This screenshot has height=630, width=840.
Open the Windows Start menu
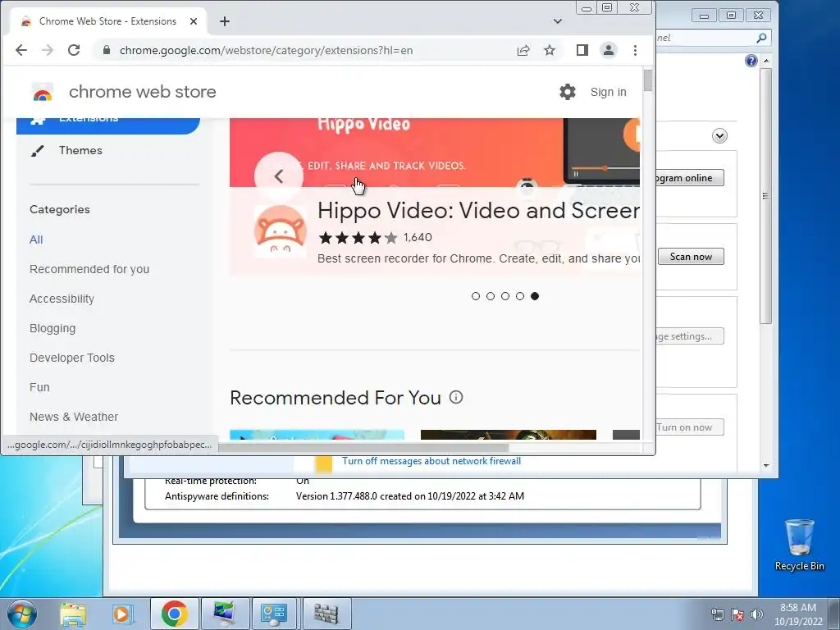[22, 614]
